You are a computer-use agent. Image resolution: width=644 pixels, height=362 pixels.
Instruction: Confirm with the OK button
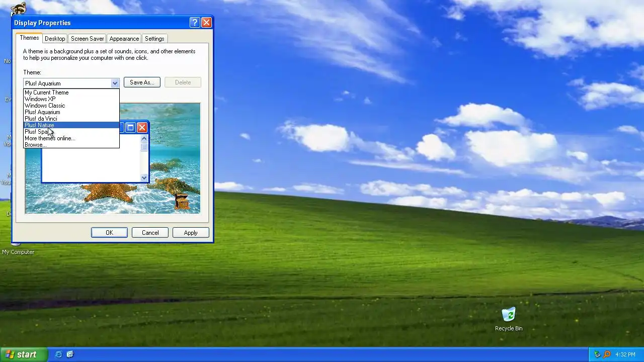tap(109, 233)
